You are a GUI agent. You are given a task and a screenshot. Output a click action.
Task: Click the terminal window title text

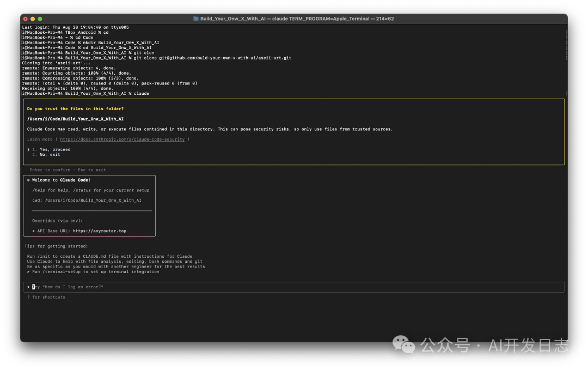(297, 19)
